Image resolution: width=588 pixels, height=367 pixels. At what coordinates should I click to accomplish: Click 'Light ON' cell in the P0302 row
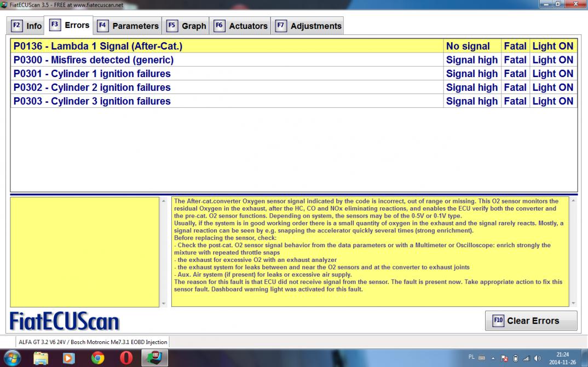pos(554,88)
